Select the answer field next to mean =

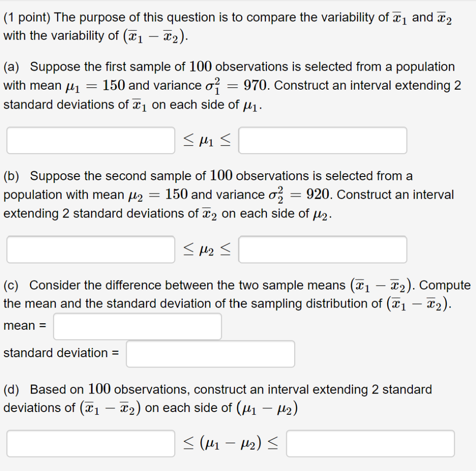137,327
